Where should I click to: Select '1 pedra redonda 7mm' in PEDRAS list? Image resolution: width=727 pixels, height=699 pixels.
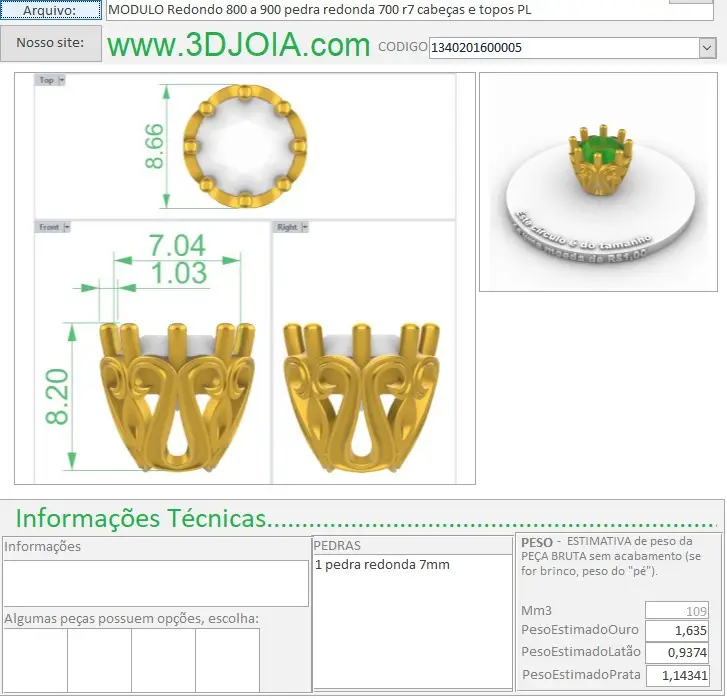383,565
